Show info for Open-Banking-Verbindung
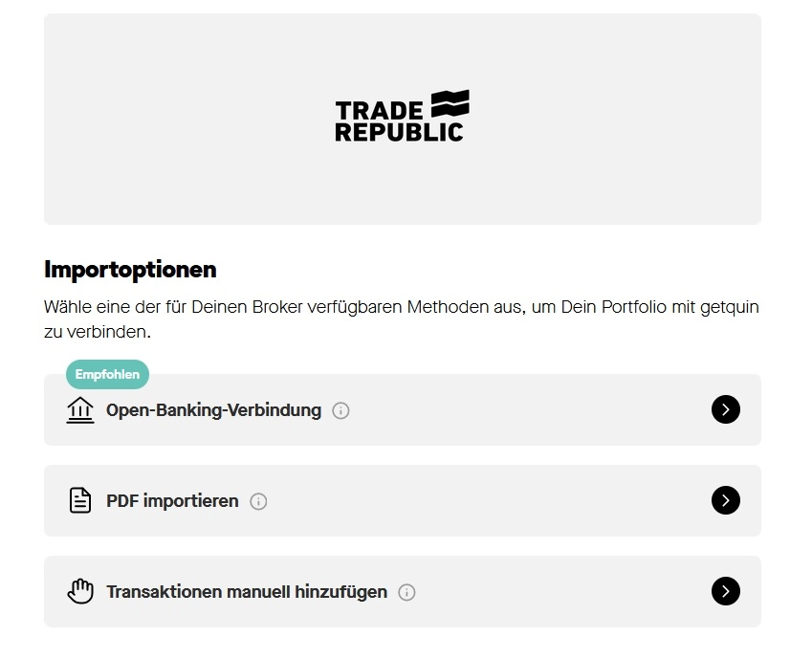Viewport: 812px width, 659px height. (340, 410)
